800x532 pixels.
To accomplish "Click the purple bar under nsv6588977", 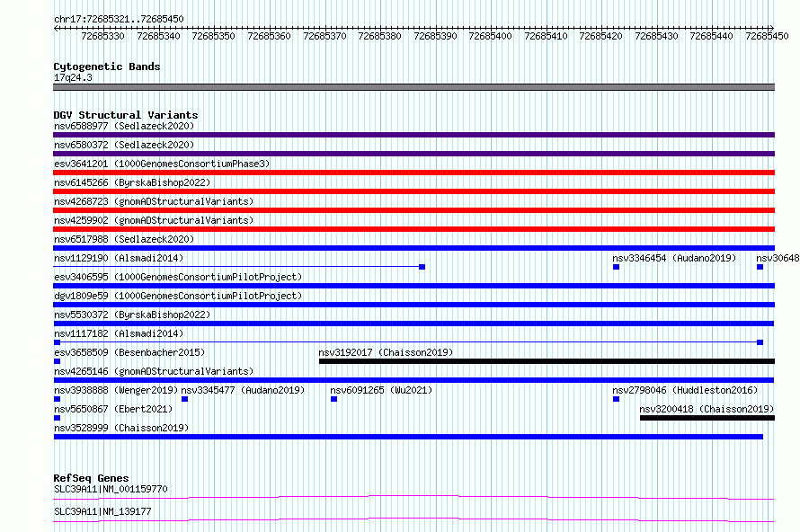I will pos(413,135).
